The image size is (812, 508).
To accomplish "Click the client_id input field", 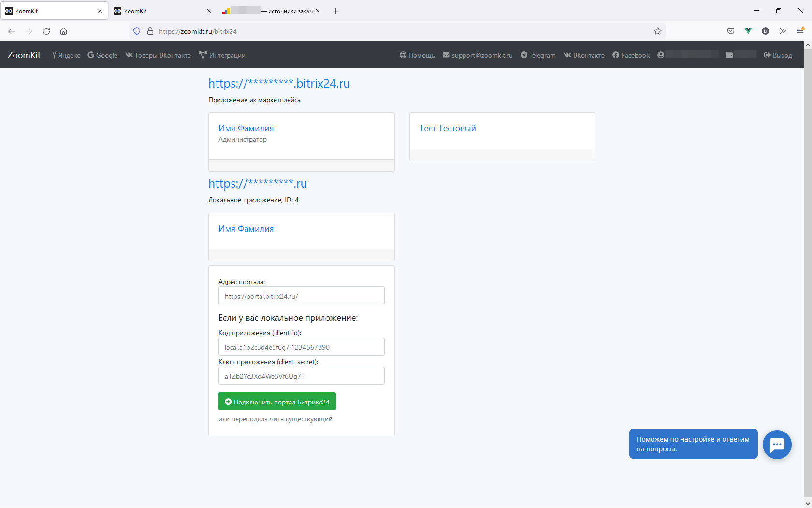I will [302, 347].
